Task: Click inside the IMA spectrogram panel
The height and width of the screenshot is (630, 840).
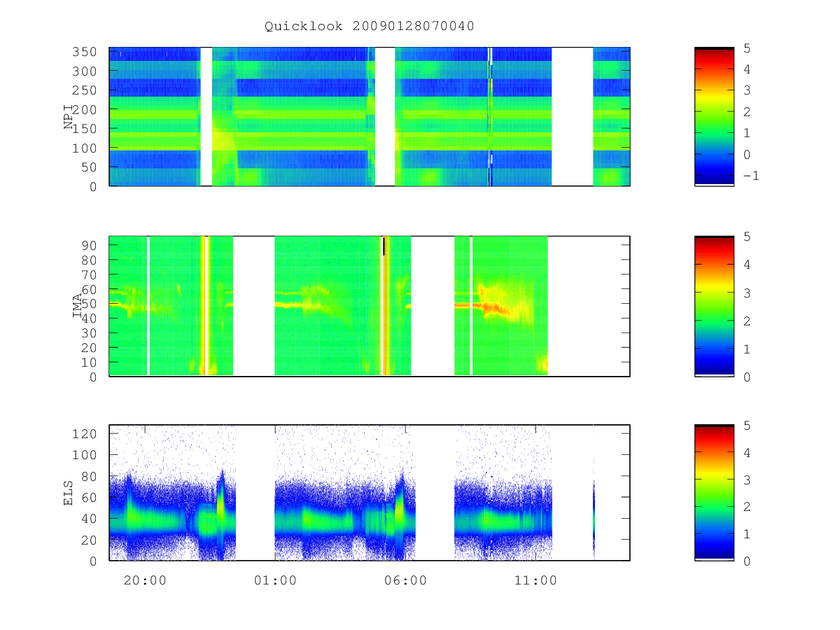Action: click(370, 306)
